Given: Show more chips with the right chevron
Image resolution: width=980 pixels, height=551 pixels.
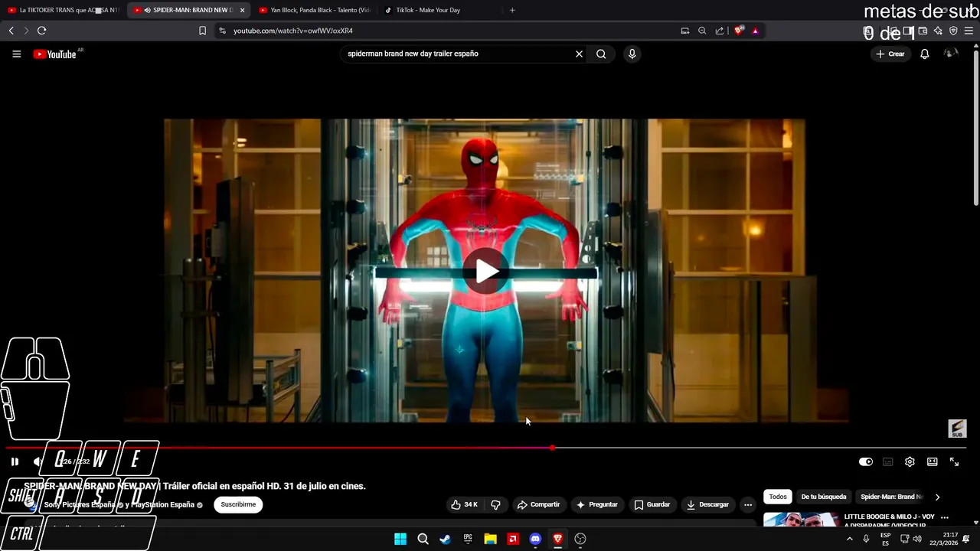Looking at the screenshot, I should [937, 497].
